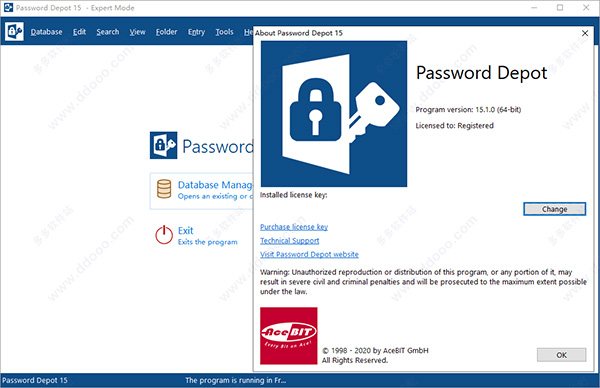Click status bar message The program is running
The image size is (600, 388).
[x=235, y=380]
